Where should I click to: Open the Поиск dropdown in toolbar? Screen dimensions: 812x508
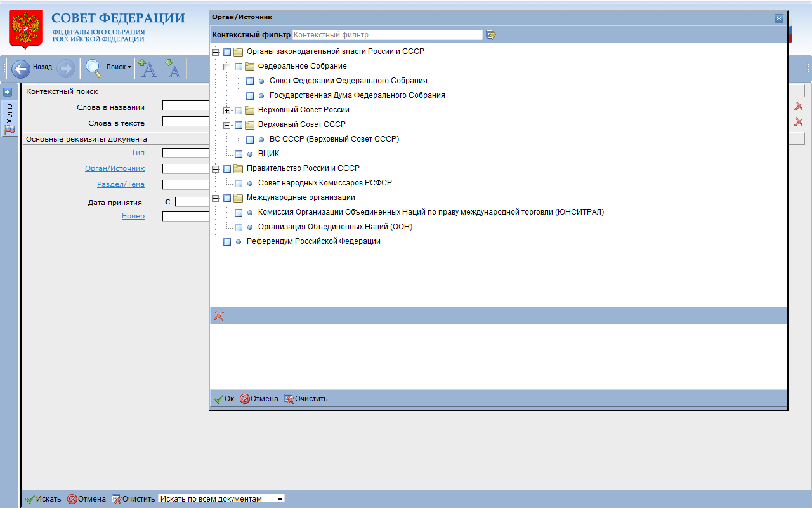[119, 67]
